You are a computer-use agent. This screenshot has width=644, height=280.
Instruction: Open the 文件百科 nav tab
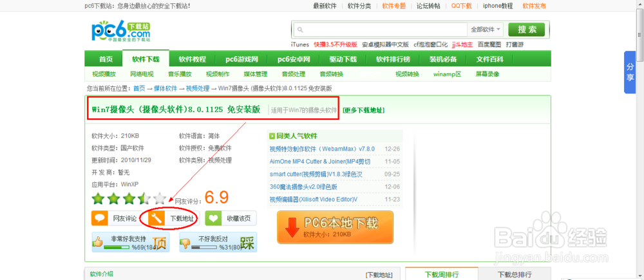(x=489, y=59)
